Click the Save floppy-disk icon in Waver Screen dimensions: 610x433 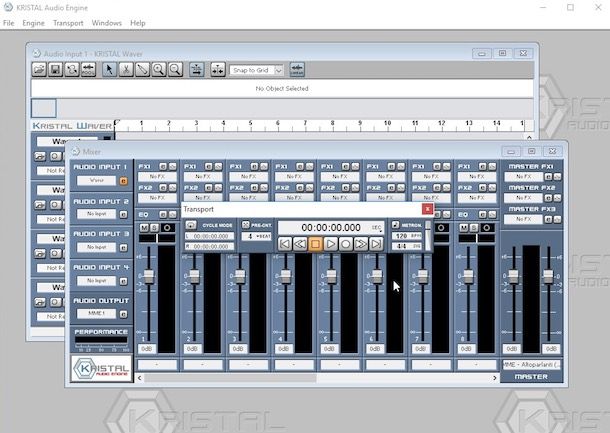pos(55,70)
